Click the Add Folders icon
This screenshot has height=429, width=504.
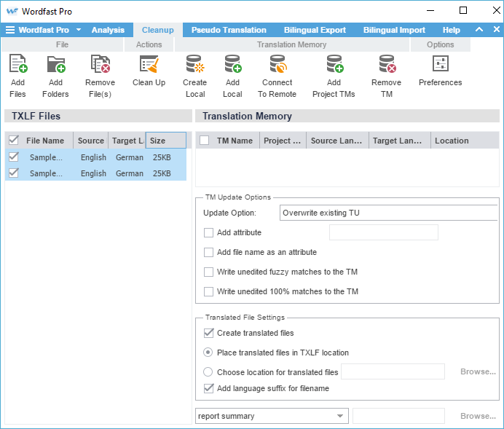pyautogui.click(x=55, y=66)
